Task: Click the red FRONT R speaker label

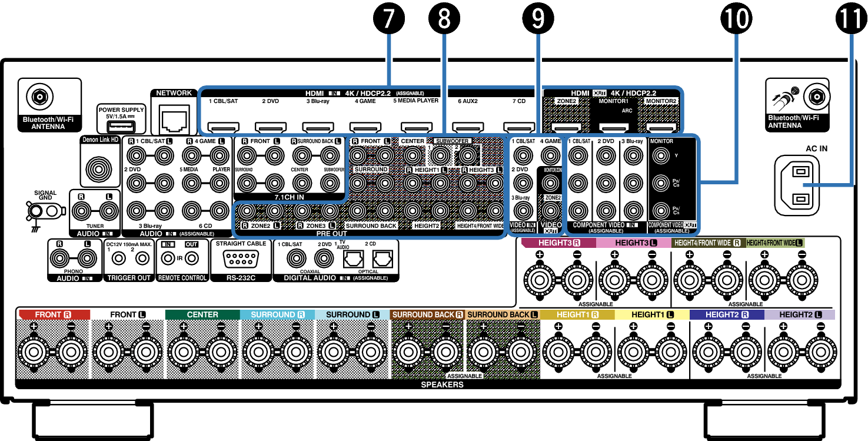Action: pos(54,314)
